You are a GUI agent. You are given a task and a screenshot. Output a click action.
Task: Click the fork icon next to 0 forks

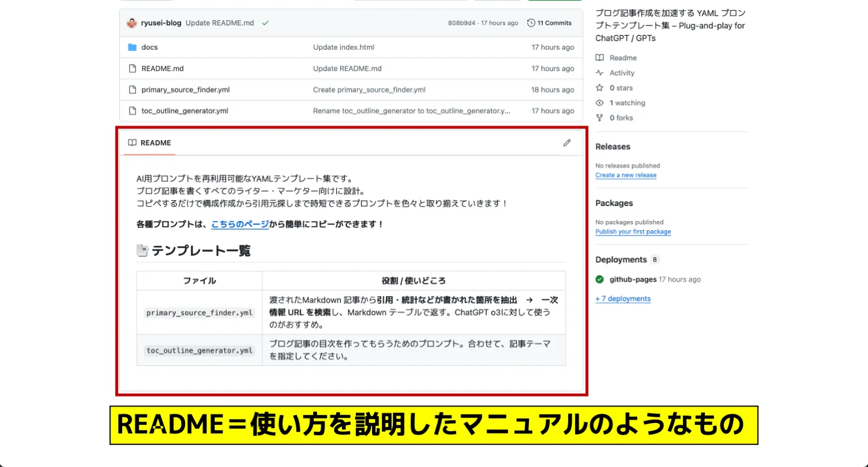[599, 118]
